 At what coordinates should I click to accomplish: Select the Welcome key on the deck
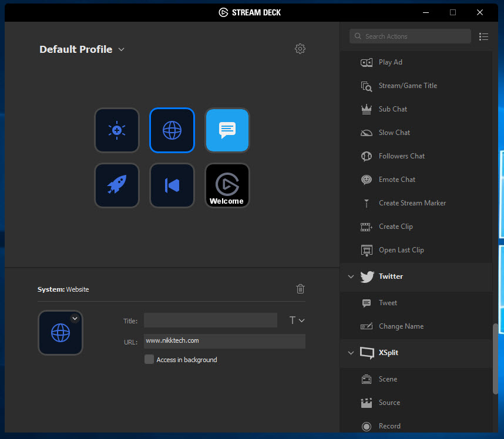tap(227, 185)
